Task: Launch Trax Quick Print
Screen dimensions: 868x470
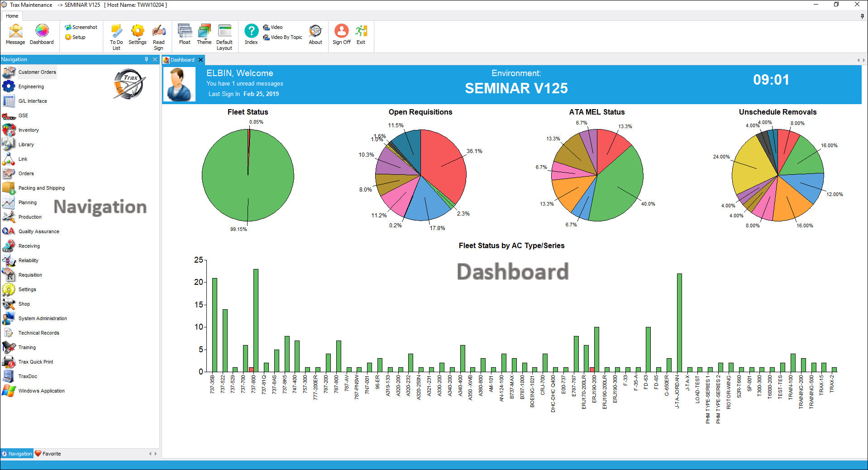Action: pos(28,362)
